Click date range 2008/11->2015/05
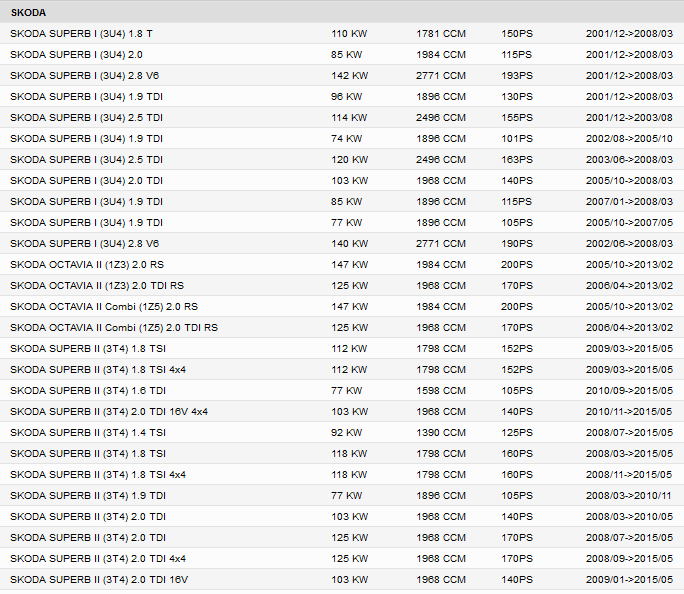 click(x=629, y=475)
